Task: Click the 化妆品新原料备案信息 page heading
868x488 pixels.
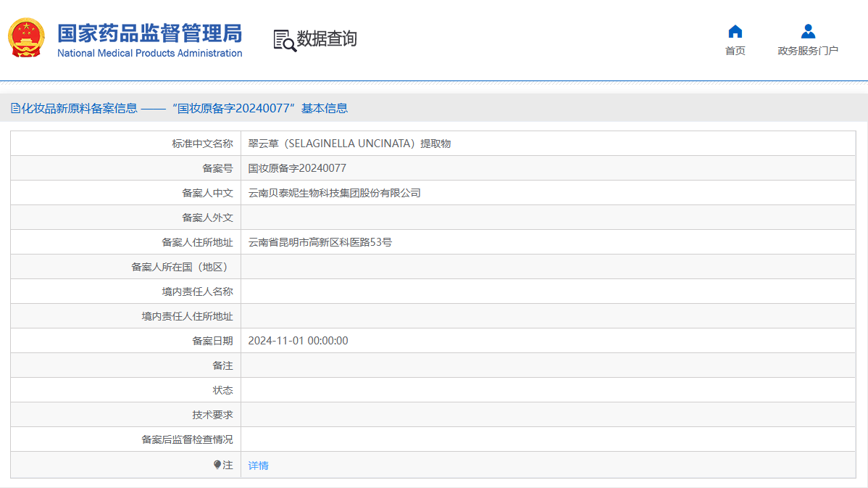Action: pyautogui.click(x=80, y=109)
